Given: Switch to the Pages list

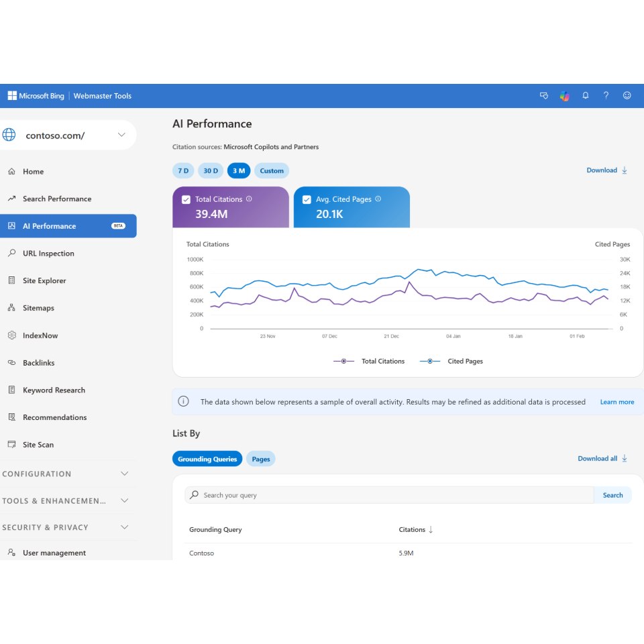Looking at the screenshot, I should point(261,459).
